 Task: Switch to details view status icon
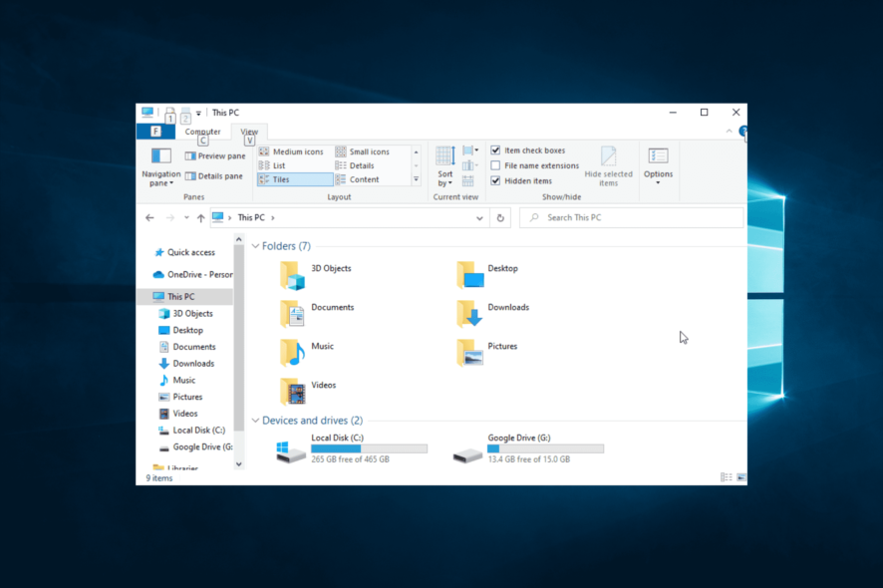click(x=727, y=477)
